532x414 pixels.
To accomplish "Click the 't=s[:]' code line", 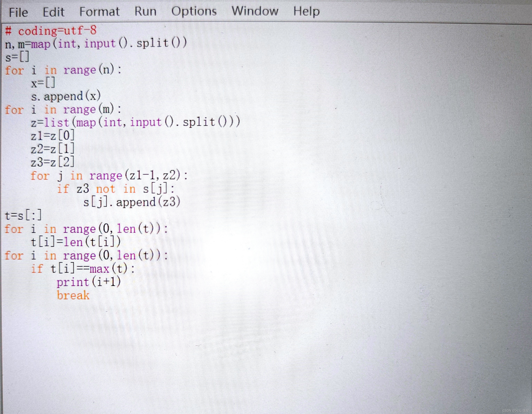I will (23, 215).
